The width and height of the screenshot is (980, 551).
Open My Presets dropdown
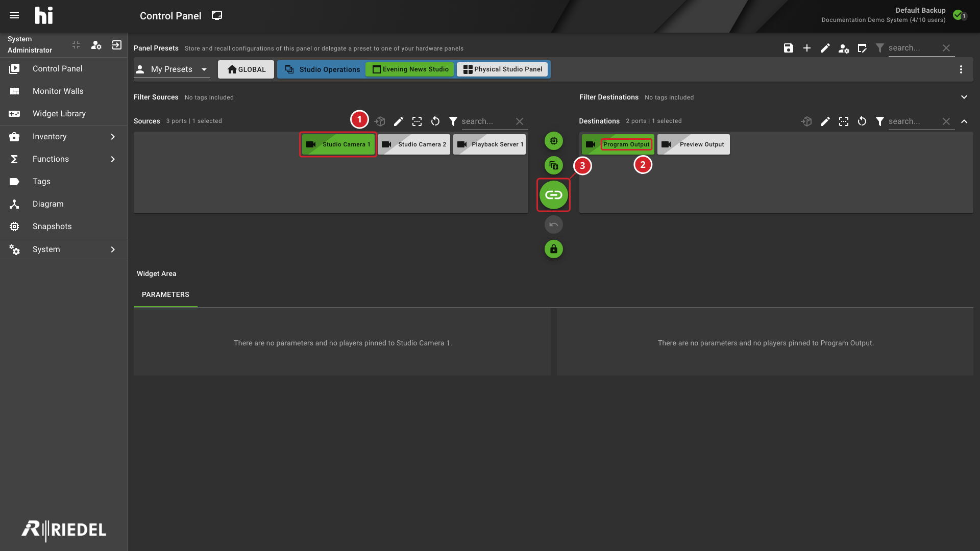point(172,69)
